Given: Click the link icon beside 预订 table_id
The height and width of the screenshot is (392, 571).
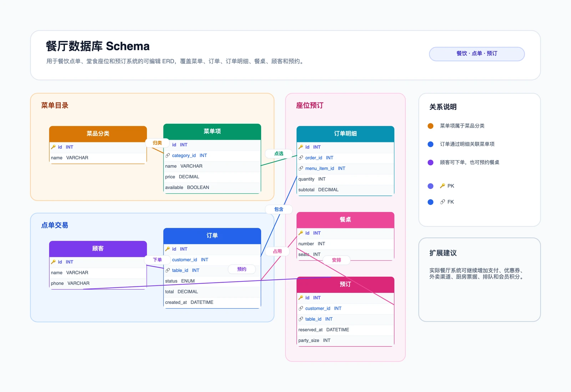Looking at the screenshot, I should tap(301, 319).
